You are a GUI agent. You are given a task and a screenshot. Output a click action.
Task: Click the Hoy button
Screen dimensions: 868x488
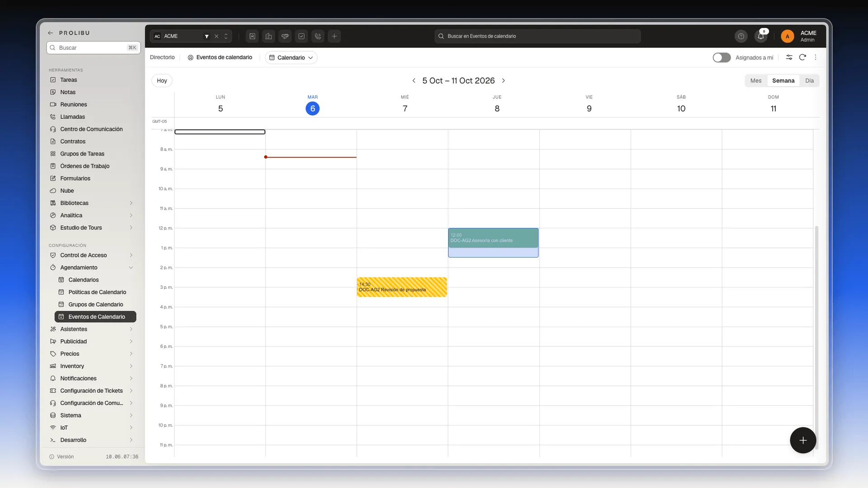tap(162, 80)
